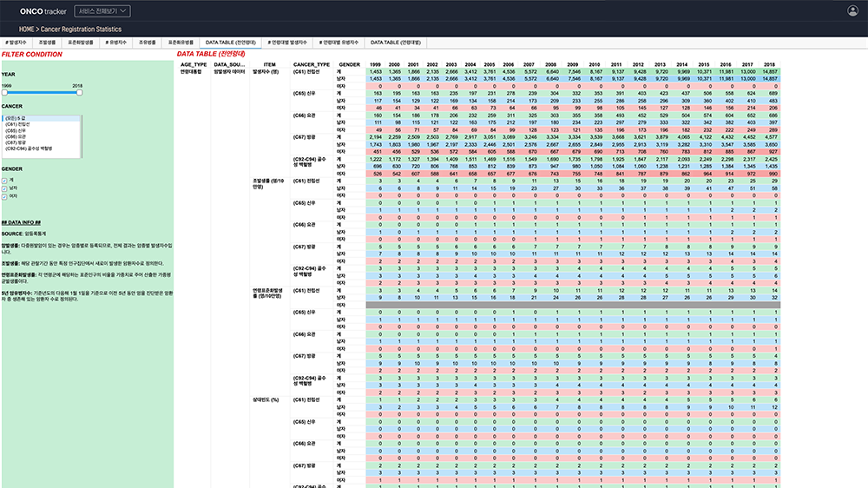Click the year slider's 1999 start handle
868x488 pixels.
pos(3,92)
